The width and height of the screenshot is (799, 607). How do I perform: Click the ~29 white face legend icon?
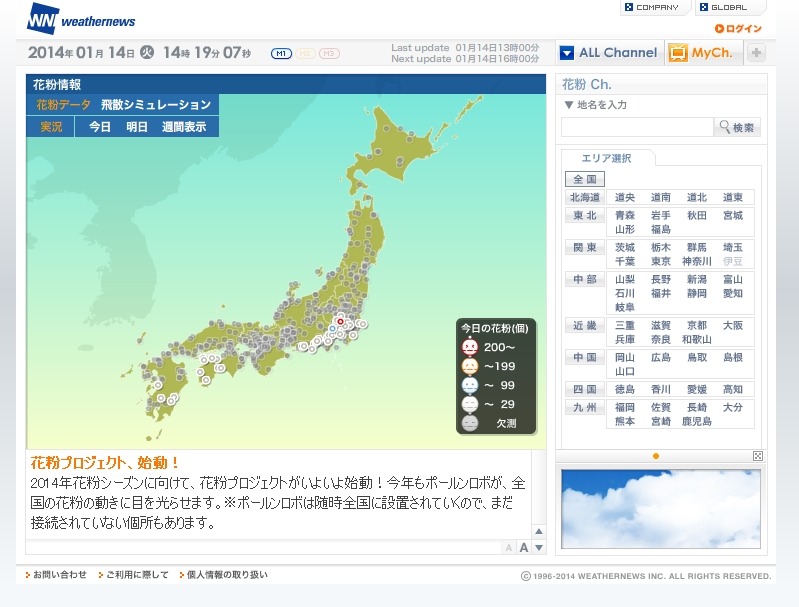[x=470, y=404]
